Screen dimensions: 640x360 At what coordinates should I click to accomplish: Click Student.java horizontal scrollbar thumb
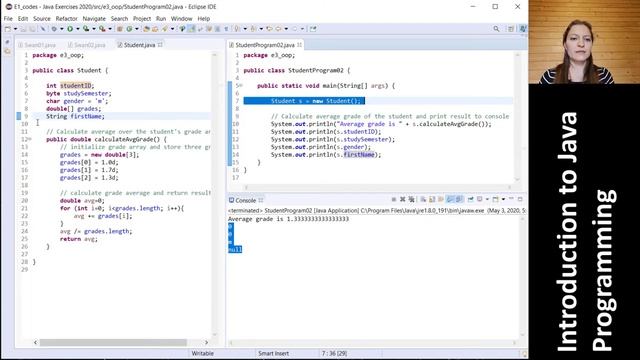(x=113, y=342)
